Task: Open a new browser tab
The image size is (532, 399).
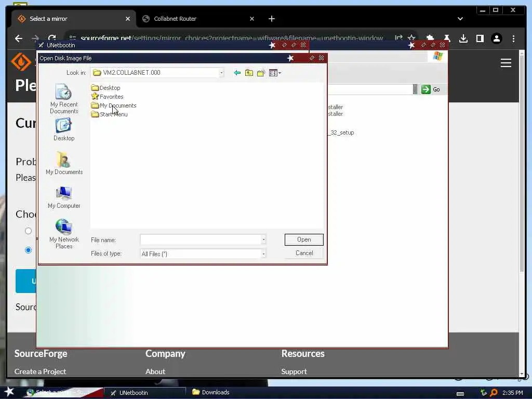Action: coord(272,19)
